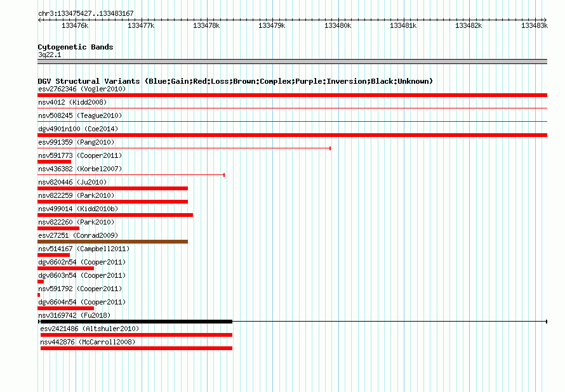Click the 133481k ruler label
565x392 pixels.
(x=403, y=25)
